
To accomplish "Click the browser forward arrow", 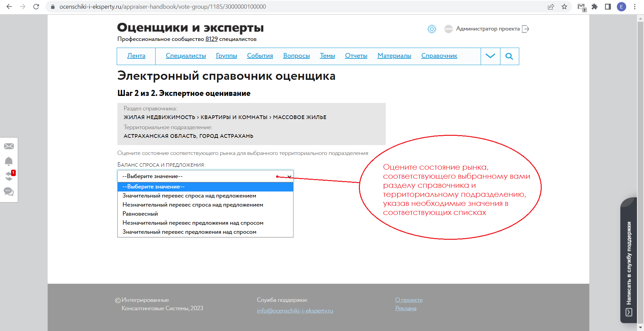I will point(22,7).
